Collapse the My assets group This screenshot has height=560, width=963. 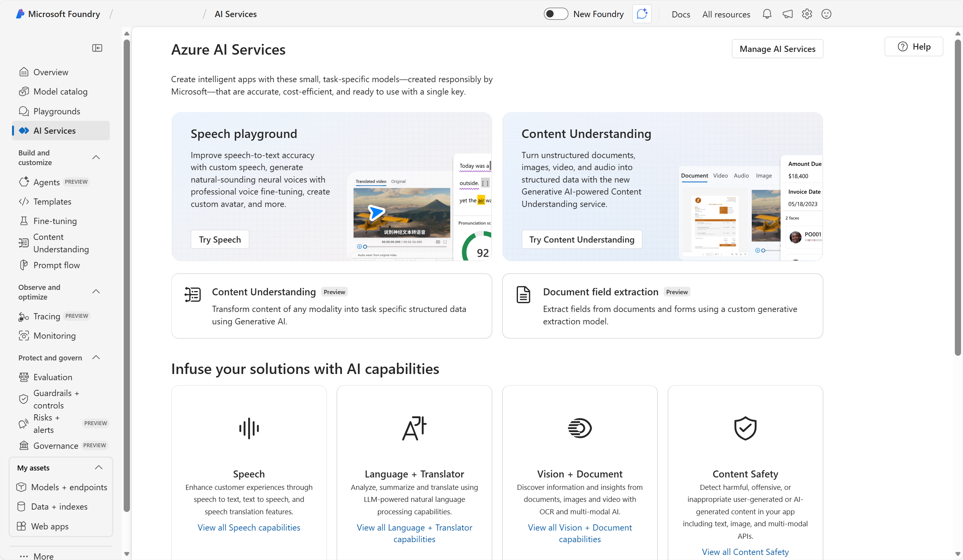click(x=98, y=467)
